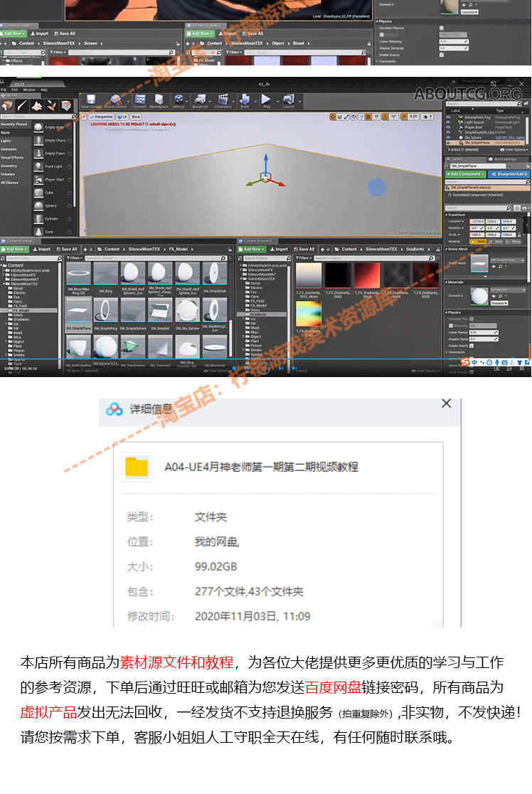532x794 pixels.
Task: Open Filters in FX_Model content browser
Action: 74,258
